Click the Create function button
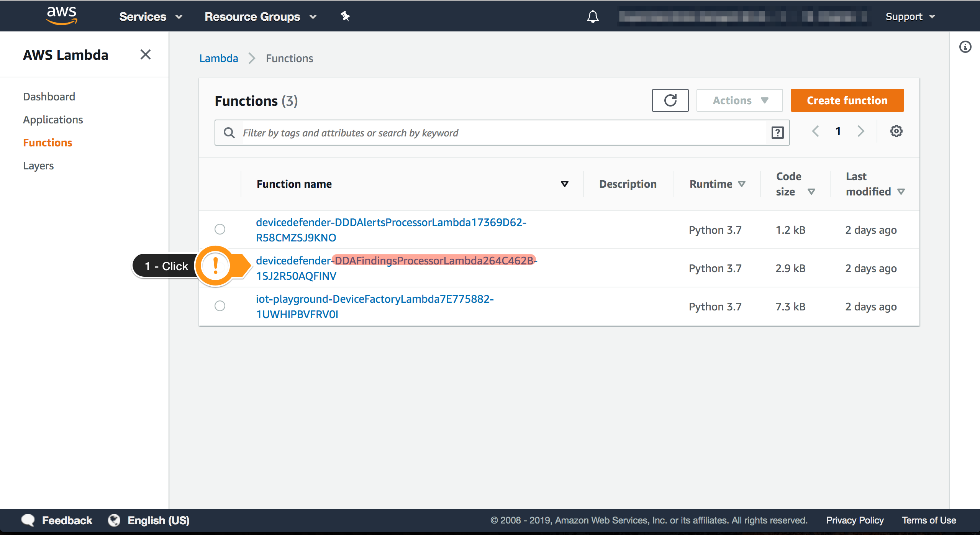Image resolution: width=980 pixels, height=535 pixels. [x=847, y=100]
